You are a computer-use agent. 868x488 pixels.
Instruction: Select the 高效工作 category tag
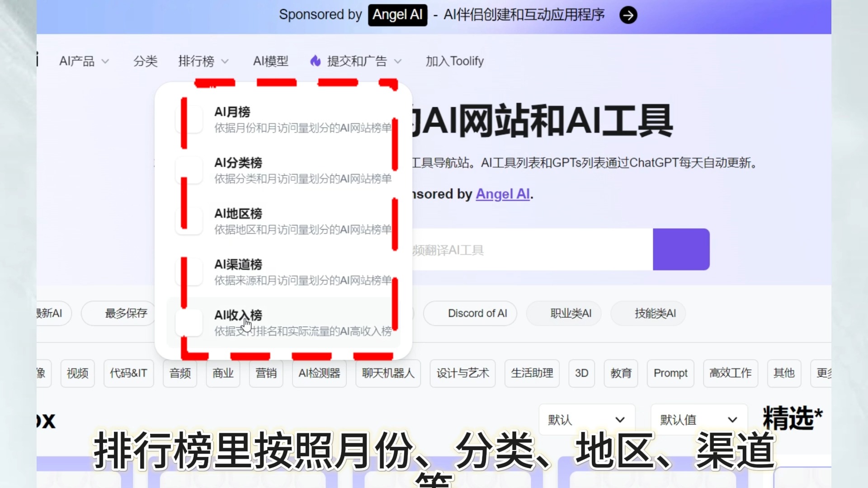click(x=731, y=373)
